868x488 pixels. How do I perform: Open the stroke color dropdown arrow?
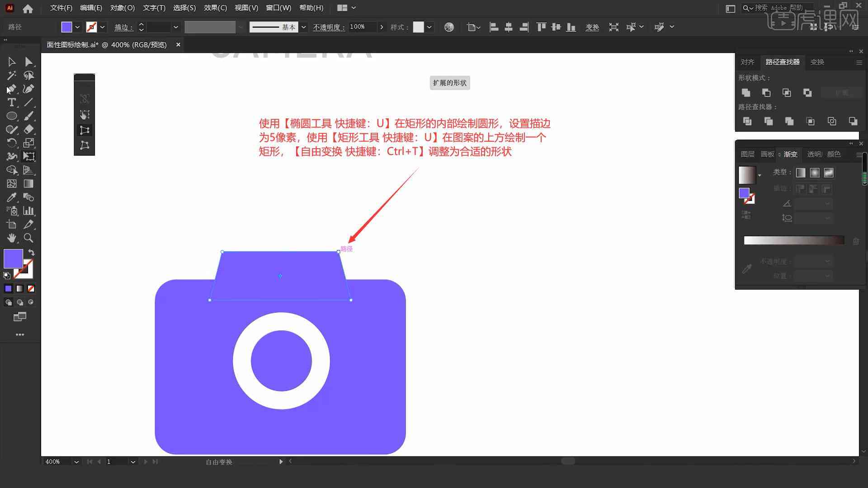tap(103, 27)
